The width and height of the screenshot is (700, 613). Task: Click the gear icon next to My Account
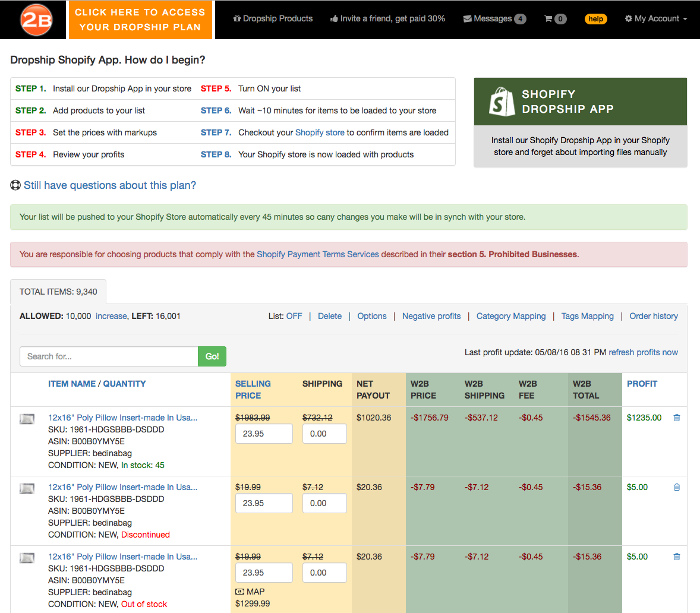tap(629, 18)
